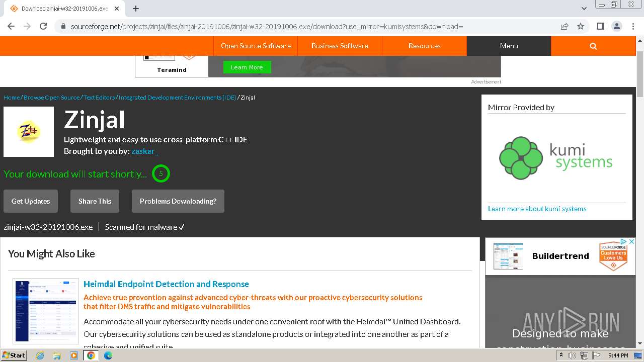Image resolution: width=644 pixels, height=362 pixels.
Task: Open a new tab with plus icon
Action: pos(136,9)
